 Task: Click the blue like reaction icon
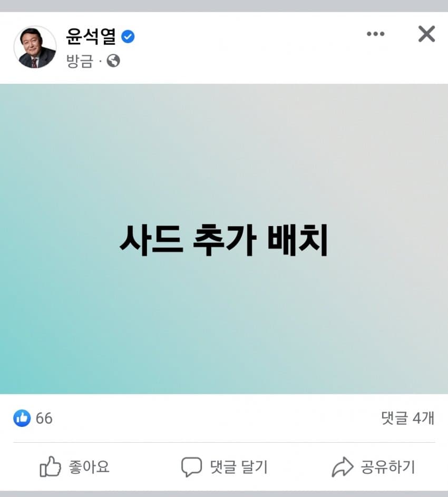point(22,418)
